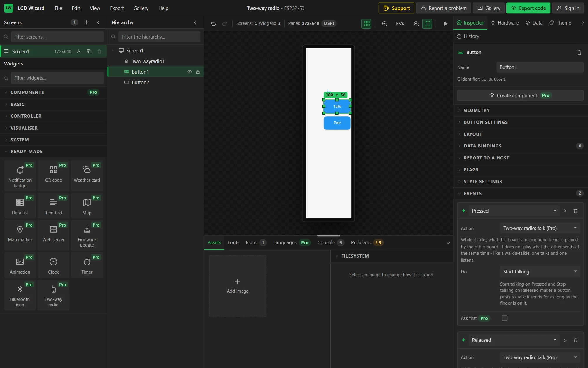Fit the screen to view
Image resolution: width=588 pixels, height=368 pixels.
click(x=427, y=24)
